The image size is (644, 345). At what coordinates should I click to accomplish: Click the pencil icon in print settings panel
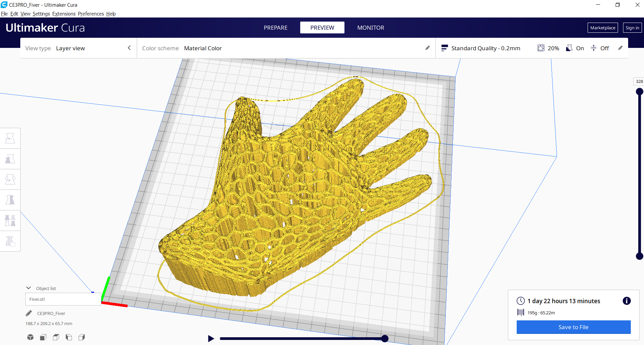click(620, 48)
